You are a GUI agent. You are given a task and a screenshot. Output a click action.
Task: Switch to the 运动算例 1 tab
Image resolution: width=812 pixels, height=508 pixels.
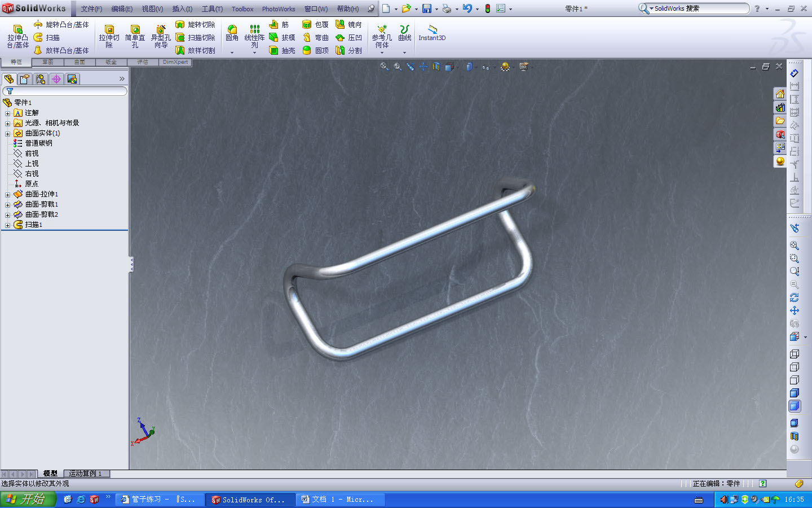pyautogui.click(x=86, y=474)
